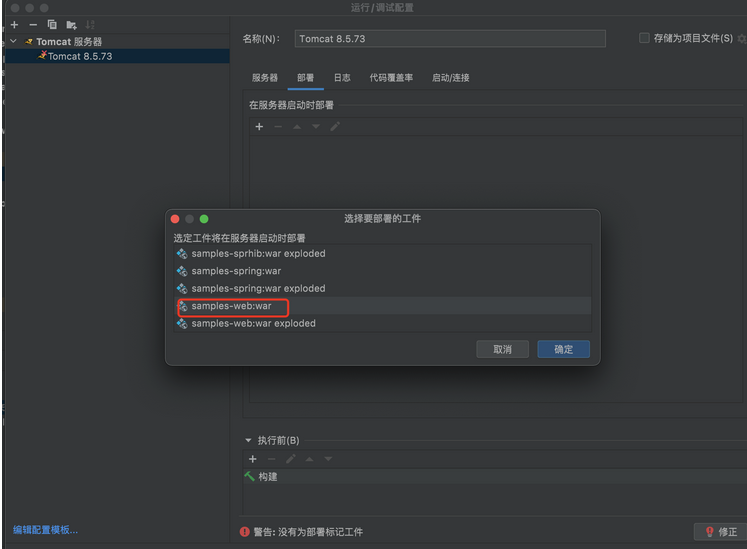This screenshot has height=549, width=747.
Task: Add a deployment artifact with the plus icon
Action: (x=259, y=127)
